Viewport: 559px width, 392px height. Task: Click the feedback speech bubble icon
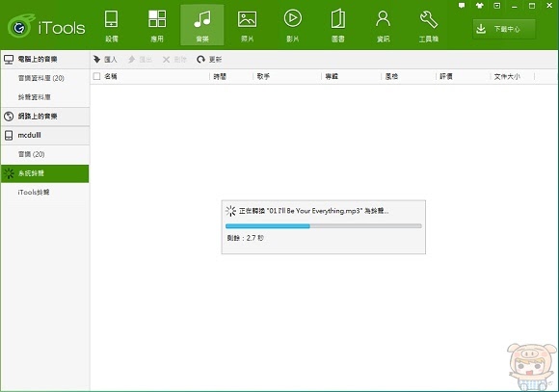coord(462,6)
